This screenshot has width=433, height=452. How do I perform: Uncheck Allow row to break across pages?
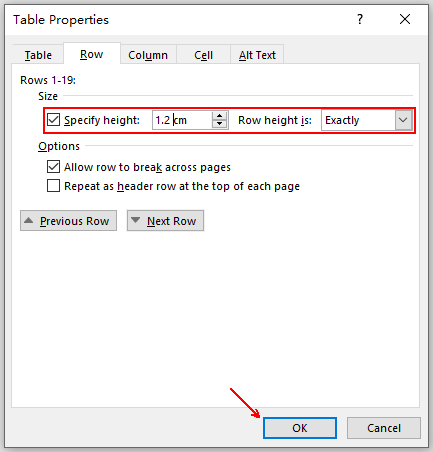click(53, 167)
